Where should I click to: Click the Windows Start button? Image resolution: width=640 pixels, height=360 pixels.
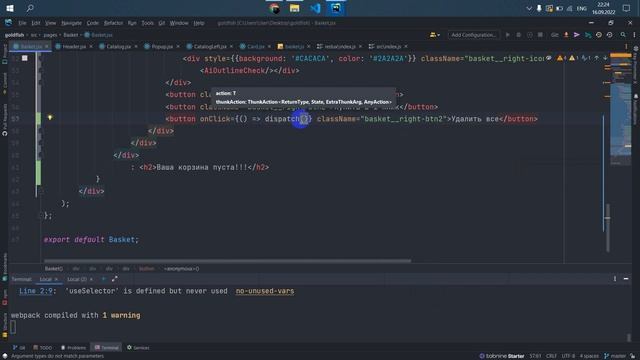(x=10, y=8)
